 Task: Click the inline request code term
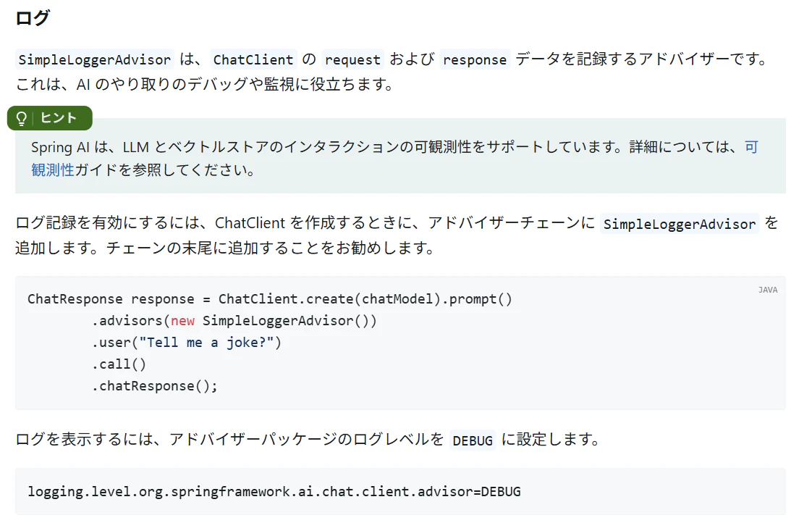pyautogui.click(x=352, y=59)
